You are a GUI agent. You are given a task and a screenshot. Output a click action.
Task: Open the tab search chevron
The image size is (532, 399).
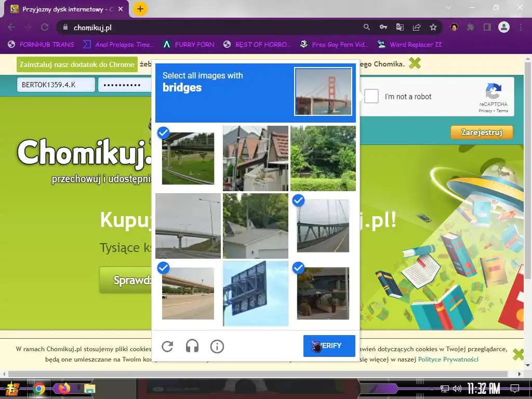[x=448, y=7]
